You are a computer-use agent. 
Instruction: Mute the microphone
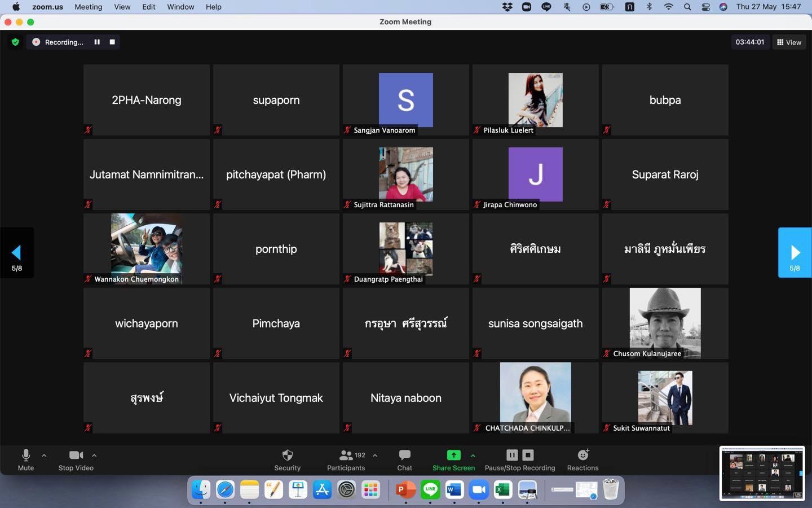tap(25, 459)
